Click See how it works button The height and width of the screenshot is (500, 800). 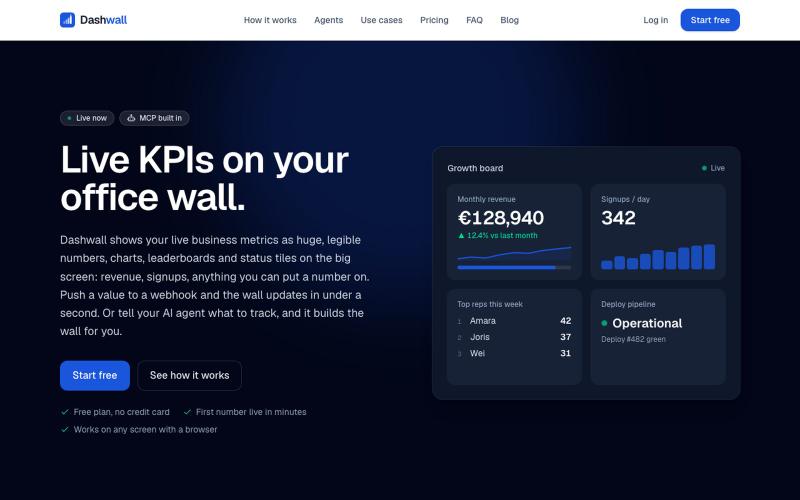(x=189, y=376)
